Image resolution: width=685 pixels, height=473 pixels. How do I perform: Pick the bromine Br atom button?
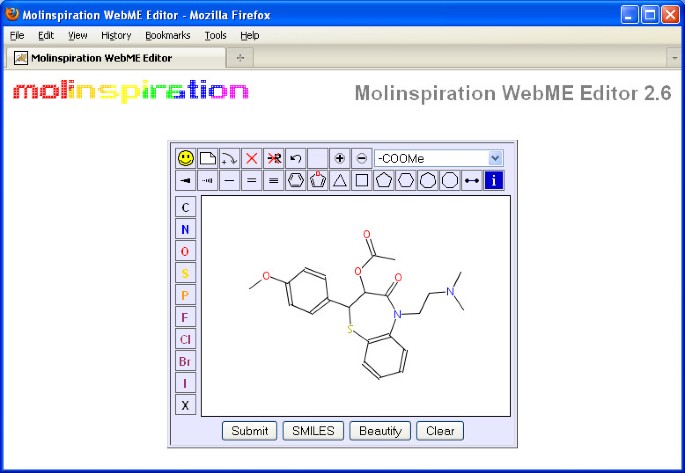tap(185, 361)
